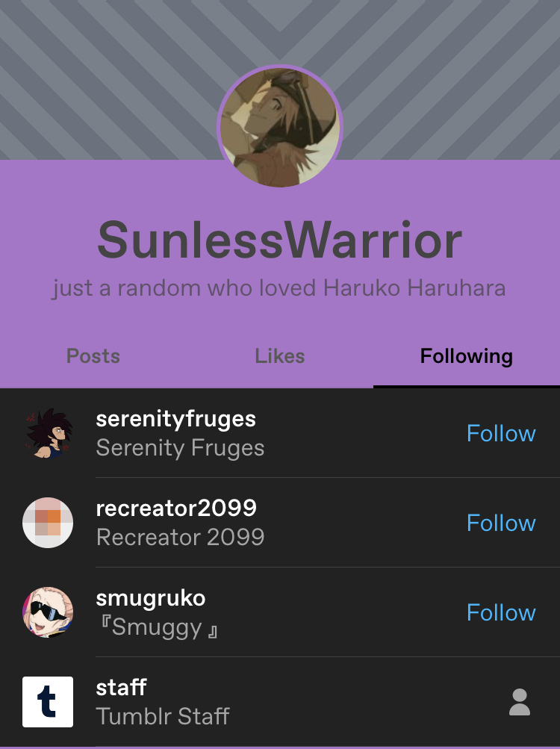Screen dimensions: 560x749
Task: Click the SunlessWarrior blog title
Action: [x=280, y=240]
